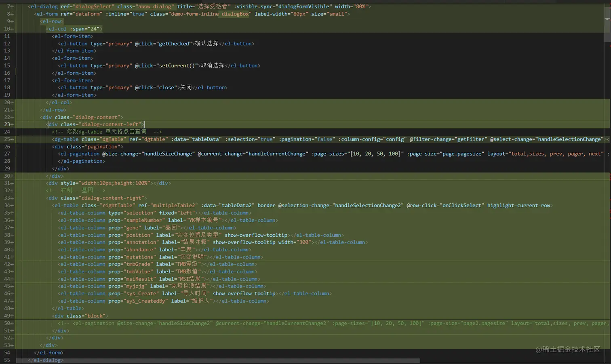
Task: Select line number 23 in the gutter
Action: coord(7,124)
